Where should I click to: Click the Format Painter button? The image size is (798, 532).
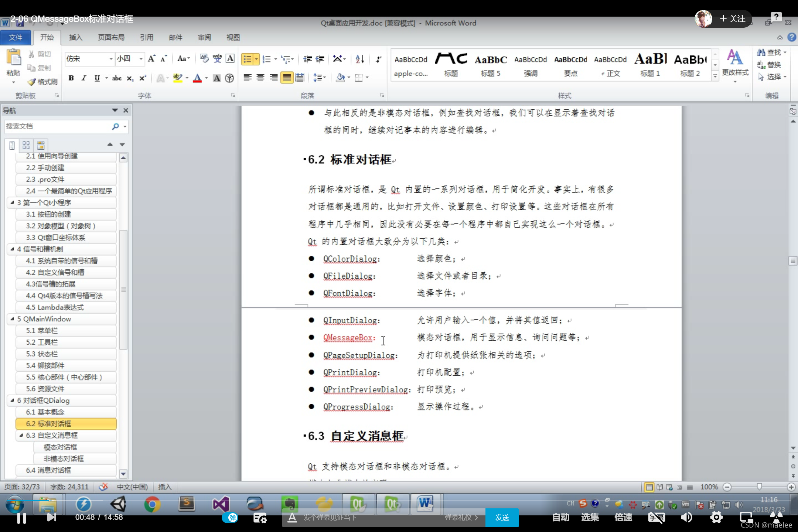pyautogui.click(x=42, y=82)
